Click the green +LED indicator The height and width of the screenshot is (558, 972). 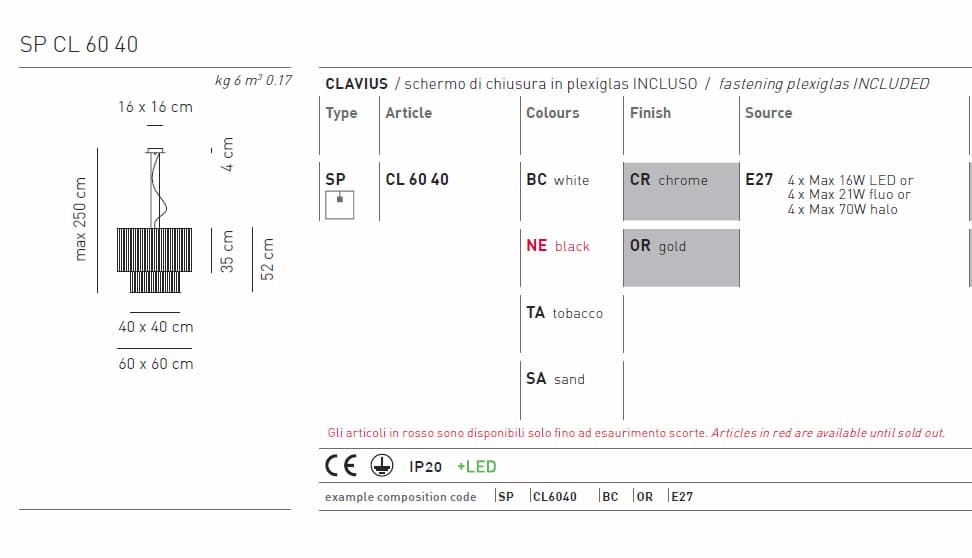tap(476, 467)
